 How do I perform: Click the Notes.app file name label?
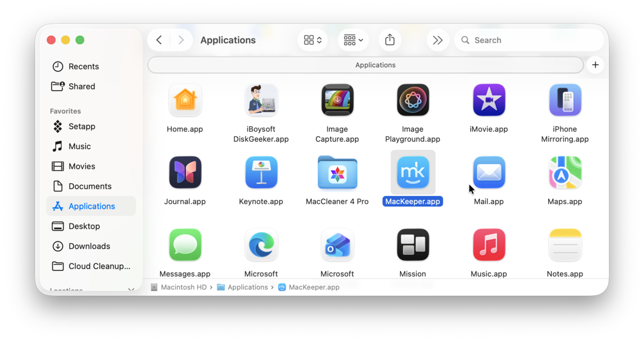565,274
